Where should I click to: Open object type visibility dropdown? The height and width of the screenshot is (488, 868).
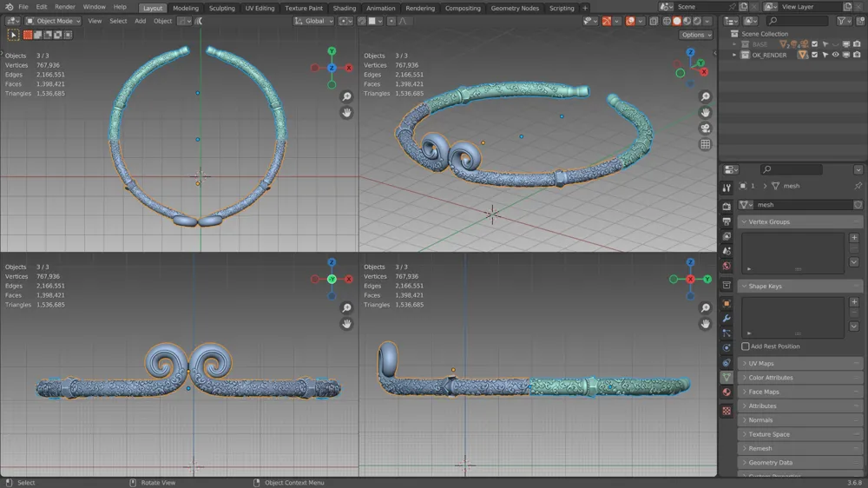click(590, 21)
